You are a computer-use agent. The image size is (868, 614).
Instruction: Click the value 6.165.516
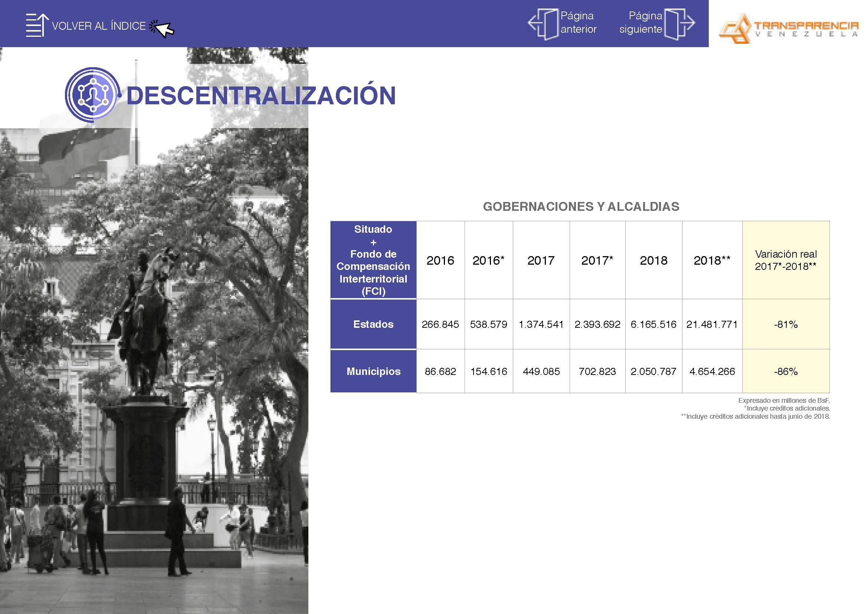point(654,324)
